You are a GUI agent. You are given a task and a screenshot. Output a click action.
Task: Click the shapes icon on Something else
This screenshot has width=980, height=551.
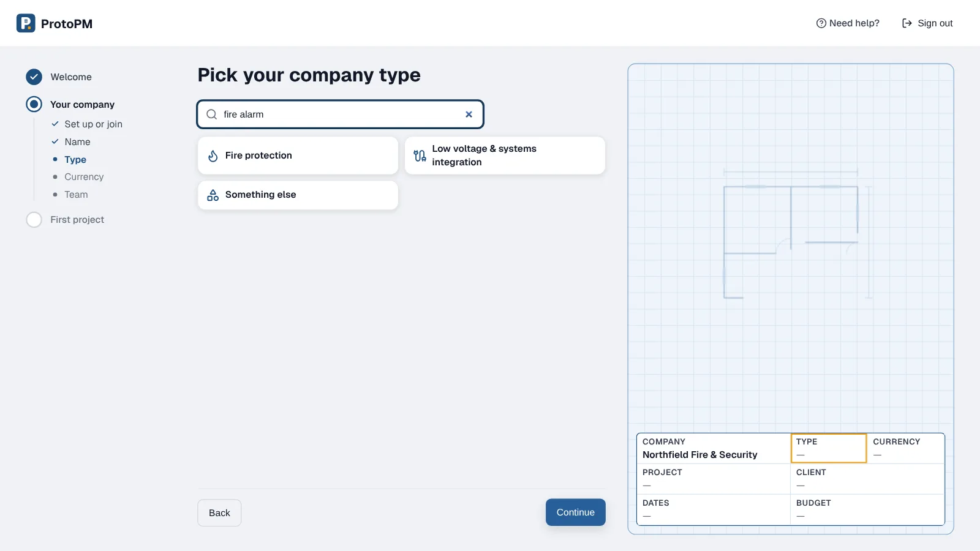tap(213, 195)
